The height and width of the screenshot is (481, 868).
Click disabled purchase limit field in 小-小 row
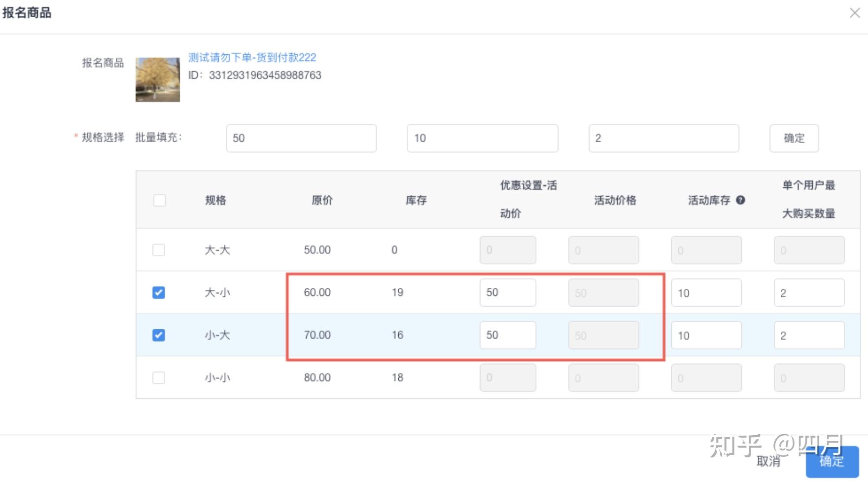[x=809, y=378]
